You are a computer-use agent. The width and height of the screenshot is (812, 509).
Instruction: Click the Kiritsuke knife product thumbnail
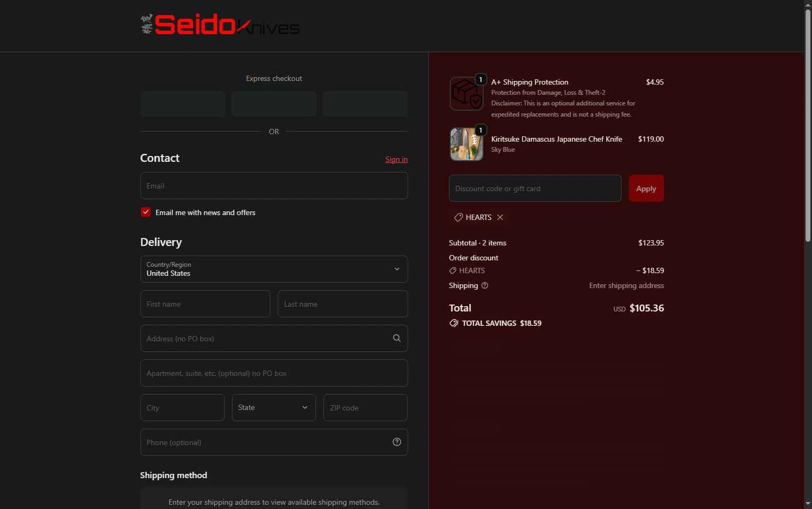click(466, 144)
